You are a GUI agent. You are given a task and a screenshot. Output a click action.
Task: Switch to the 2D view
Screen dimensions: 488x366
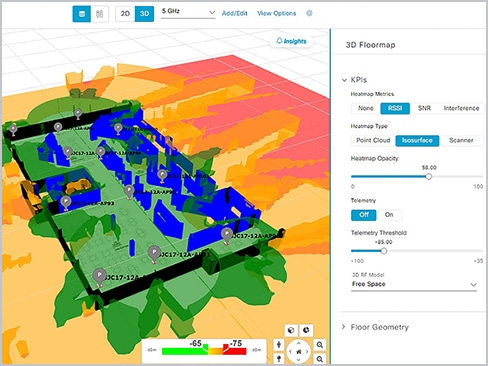point(125,14)
